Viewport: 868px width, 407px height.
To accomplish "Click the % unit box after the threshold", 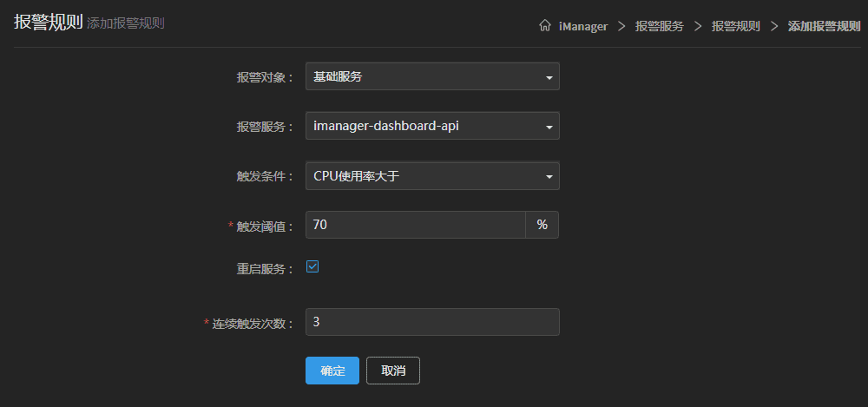I will pyautogui.click(x=542, y=225).
